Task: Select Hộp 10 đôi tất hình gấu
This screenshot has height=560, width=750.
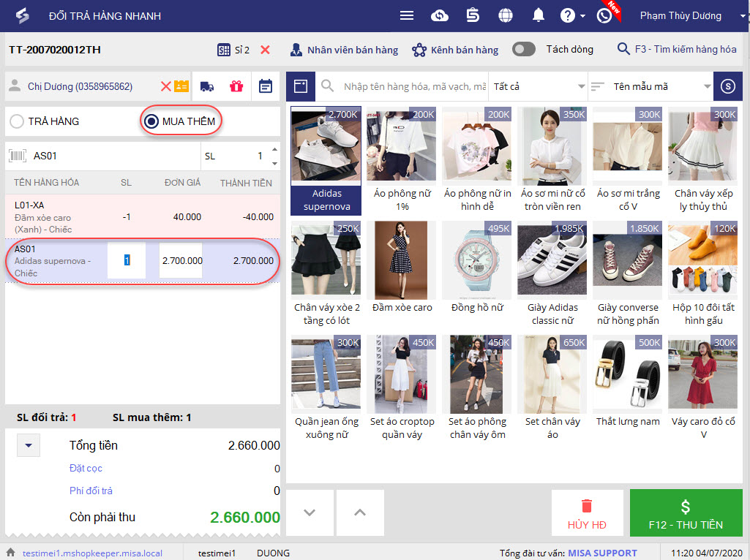Action: [x=703, y=275]
